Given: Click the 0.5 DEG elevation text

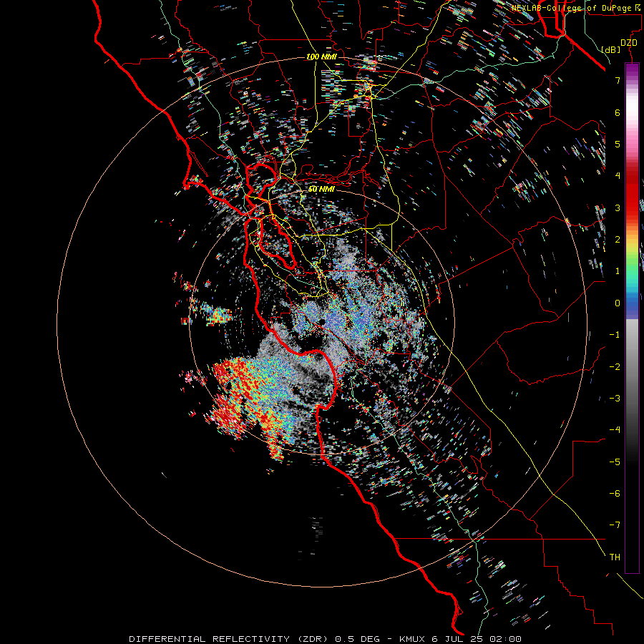Looking at the screenshot, I should pos(358,639).
